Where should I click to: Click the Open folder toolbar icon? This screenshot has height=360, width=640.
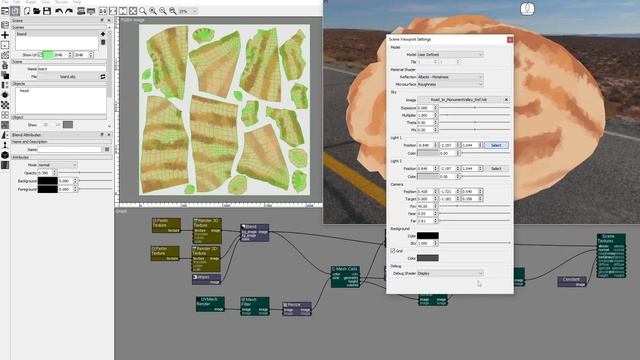37,11
